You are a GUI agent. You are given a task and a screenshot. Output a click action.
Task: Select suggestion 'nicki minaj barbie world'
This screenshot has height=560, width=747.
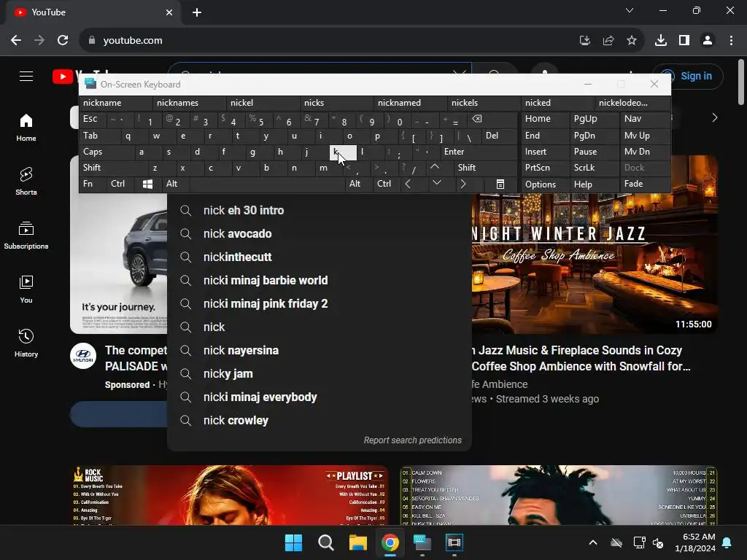point(320,281)
